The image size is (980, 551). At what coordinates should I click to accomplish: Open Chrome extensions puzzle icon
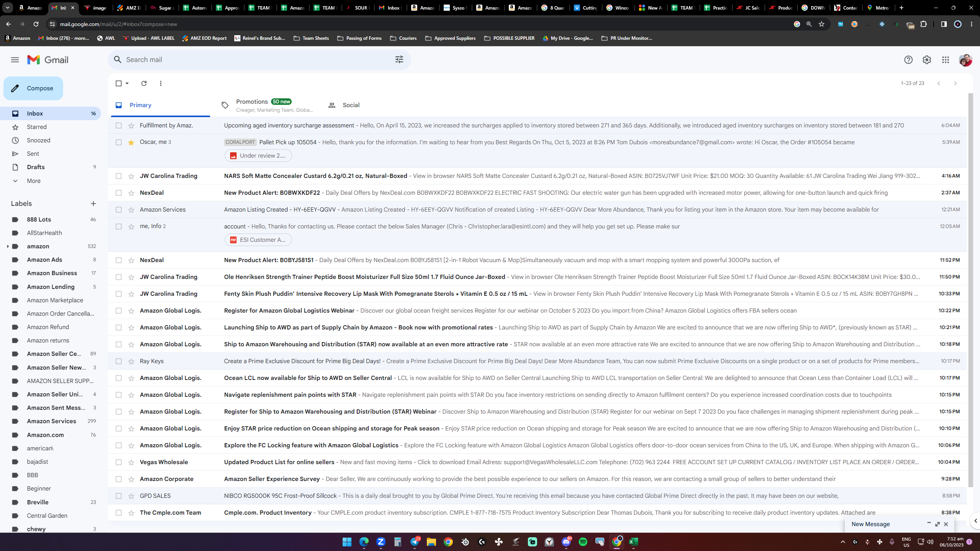(924, 24)
